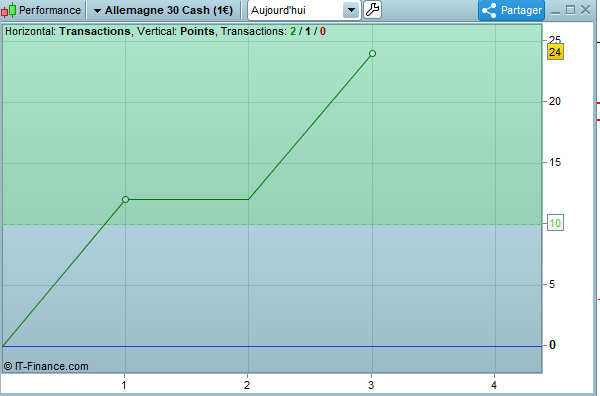This screenshot has width=600, height=396.
Task: Close the Performance window
Action: coord(585,10)
